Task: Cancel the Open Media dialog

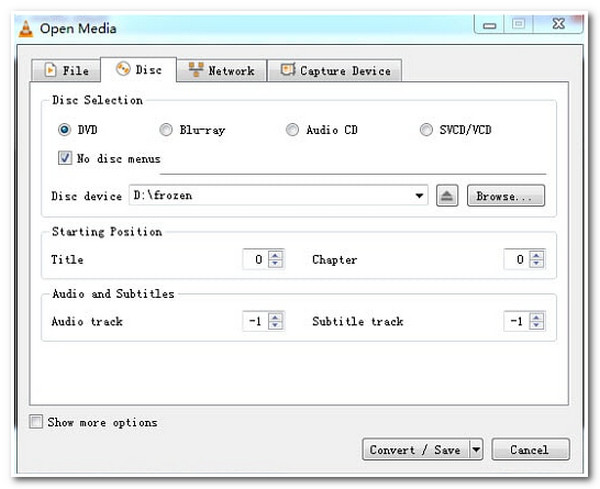Action: click(530, 450)
